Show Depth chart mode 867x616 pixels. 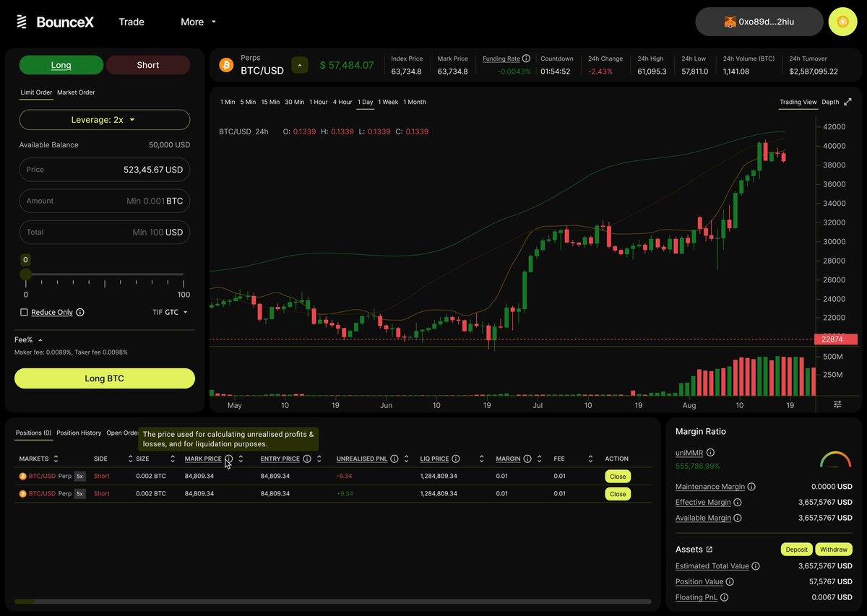tap(830, 102)
